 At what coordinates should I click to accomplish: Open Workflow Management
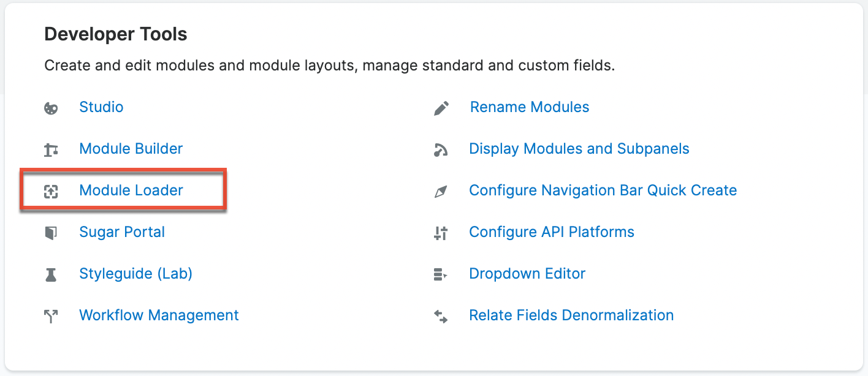(159, 316)
